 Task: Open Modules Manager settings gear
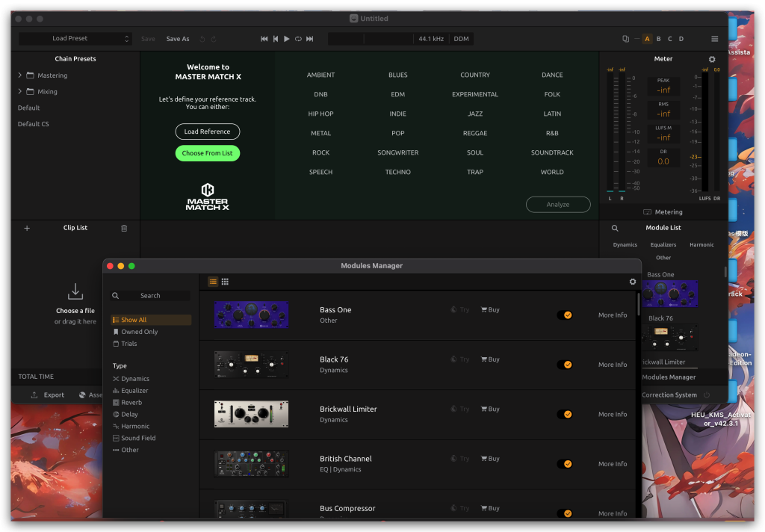click(632, 282)
